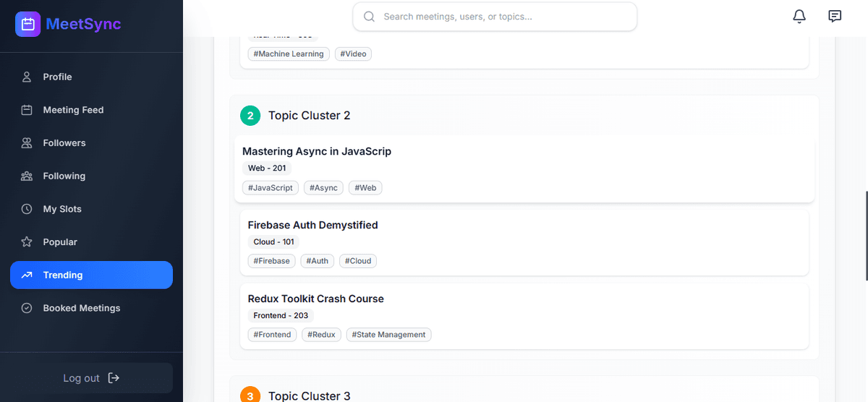Click the search magnifier icon
The image size is (868, 402).
click(369, 17)
